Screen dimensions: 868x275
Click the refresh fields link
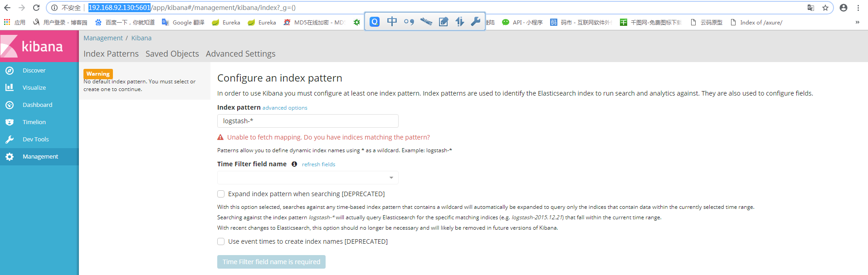(x=318, y=164)
